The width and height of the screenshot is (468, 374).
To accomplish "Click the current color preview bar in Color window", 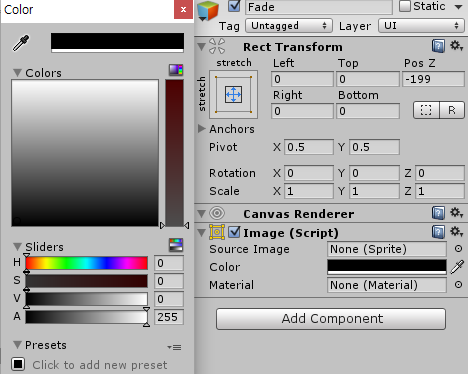I will pyautogui.click(x=117, y=43).
